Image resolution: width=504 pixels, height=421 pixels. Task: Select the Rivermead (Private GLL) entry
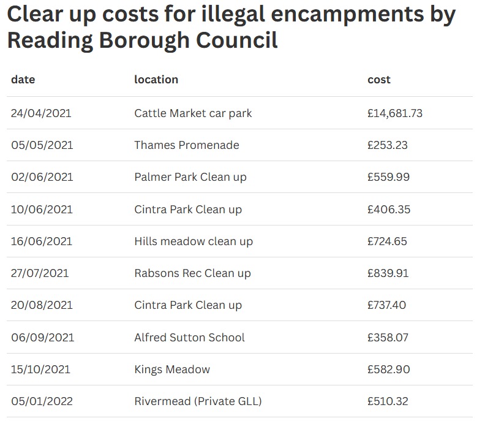[198, 401]
